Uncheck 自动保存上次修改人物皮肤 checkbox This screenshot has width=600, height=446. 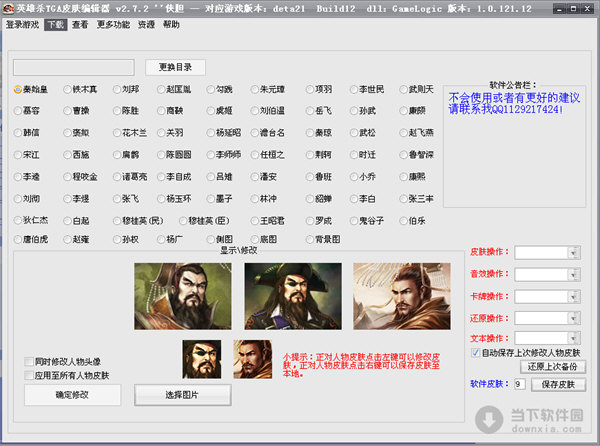tap(475, 352)
